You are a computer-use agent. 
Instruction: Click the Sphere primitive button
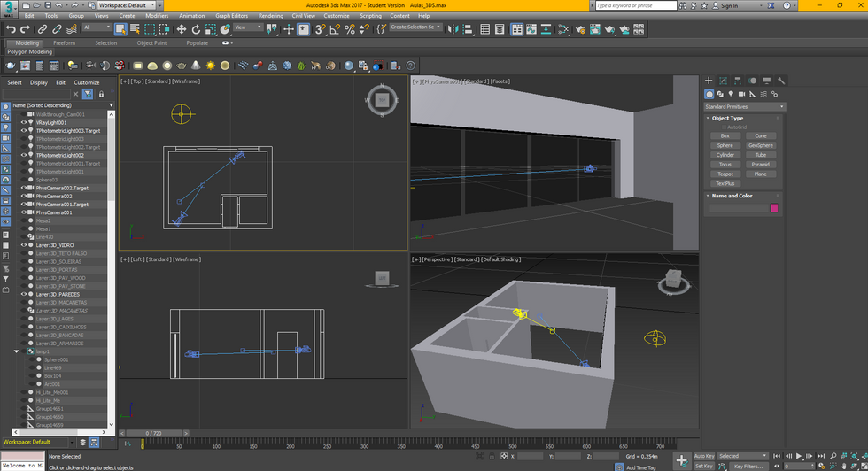click(725, 145)
